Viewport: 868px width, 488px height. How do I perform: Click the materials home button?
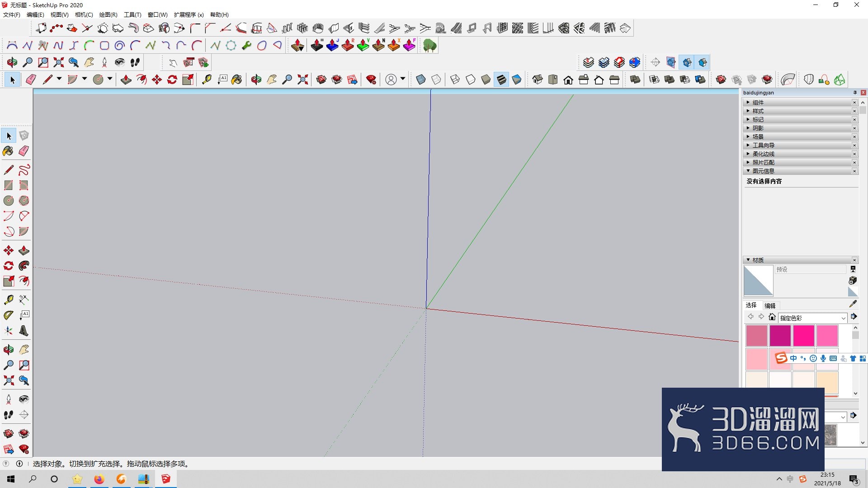772,317
